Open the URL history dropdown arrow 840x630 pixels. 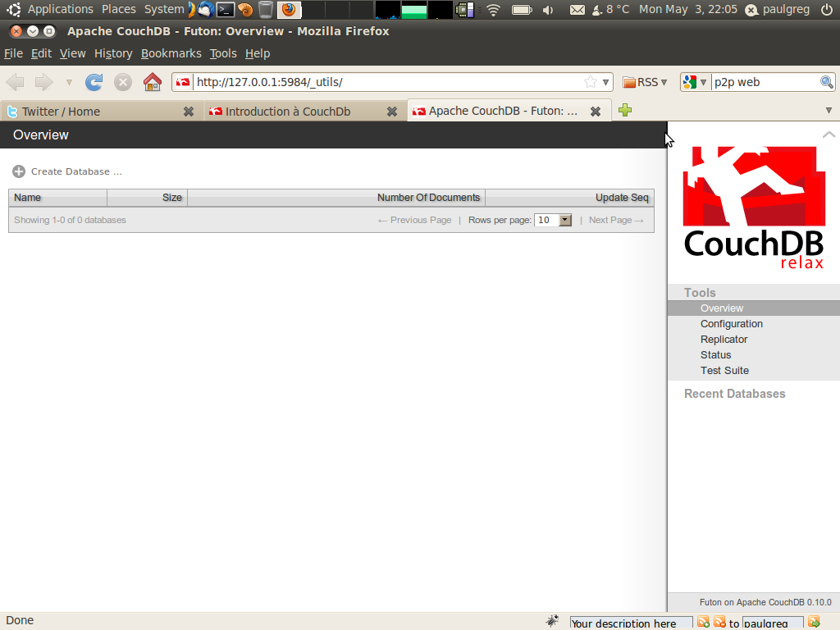click(605, 82)
